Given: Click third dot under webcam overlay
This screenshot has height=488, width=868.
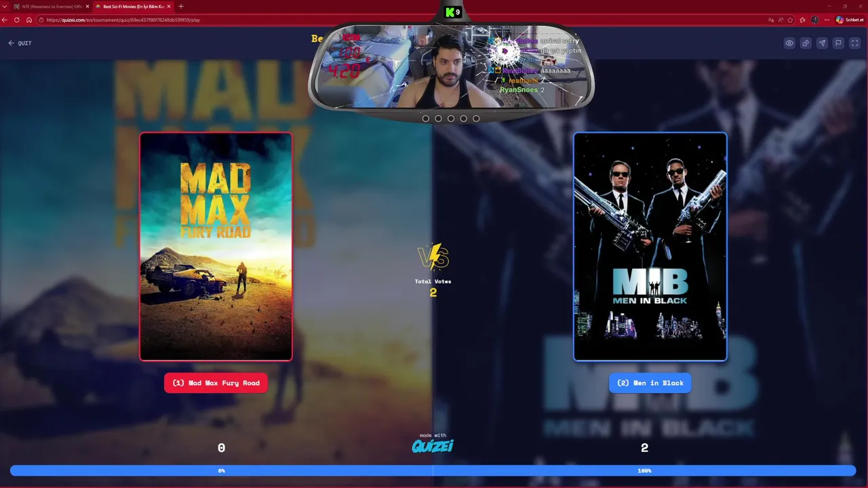Looking at the screenshot, I should 451,119.
